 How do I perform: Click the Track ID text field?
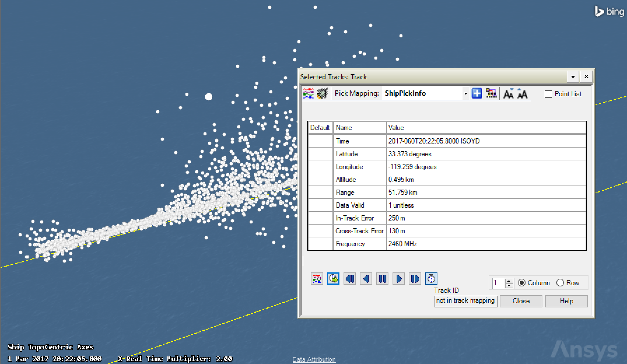point(465,301)
